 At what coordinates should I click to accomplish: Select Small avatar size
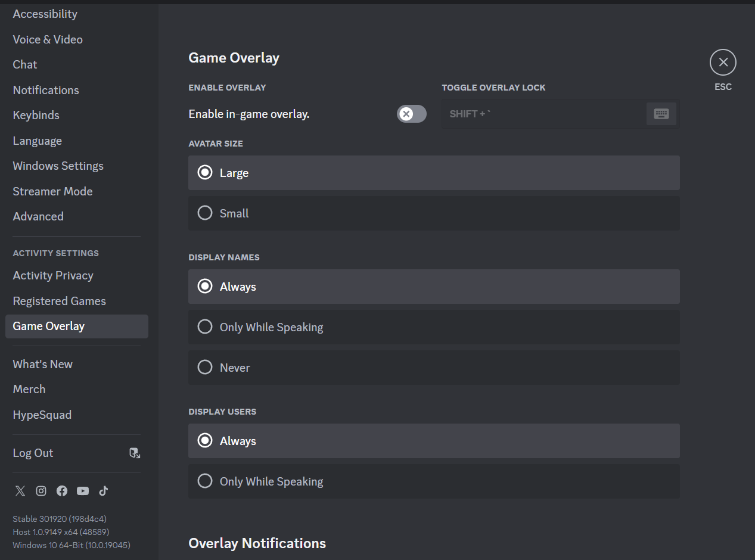[434, 213]
